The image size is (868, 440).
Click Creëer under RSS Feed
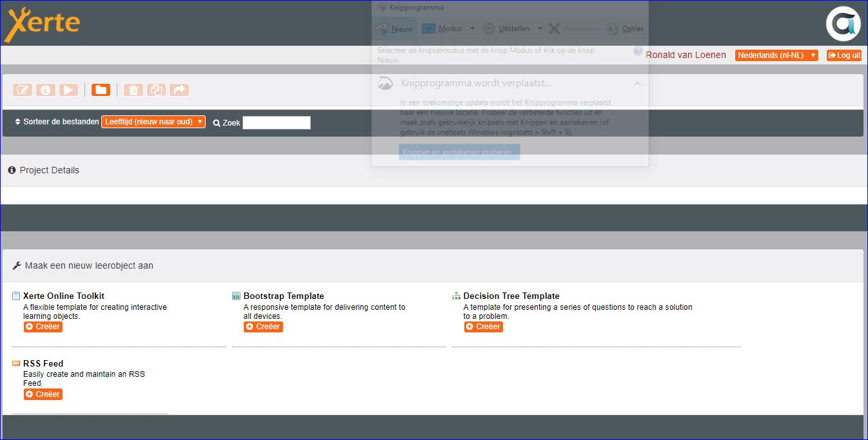(43, 394)
